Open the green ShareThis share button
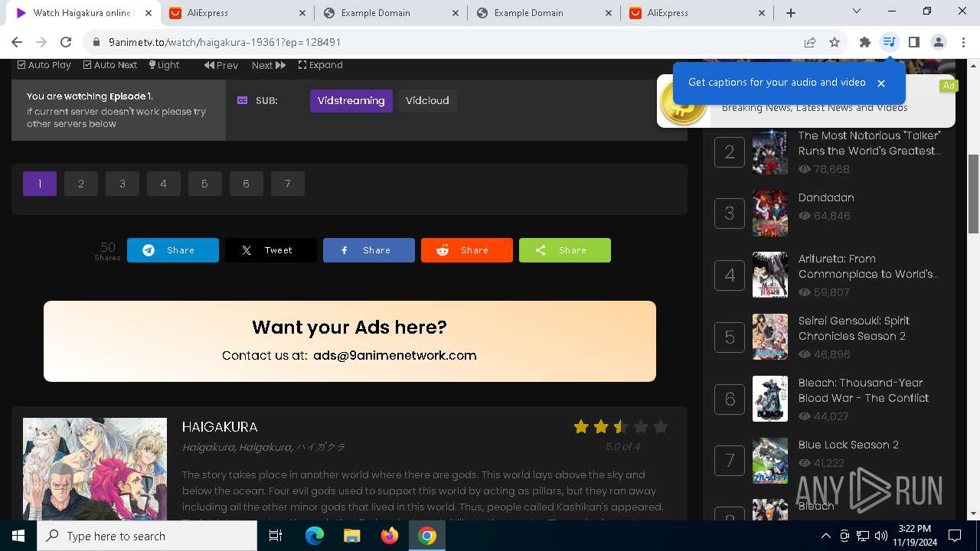 click(565, 250)
